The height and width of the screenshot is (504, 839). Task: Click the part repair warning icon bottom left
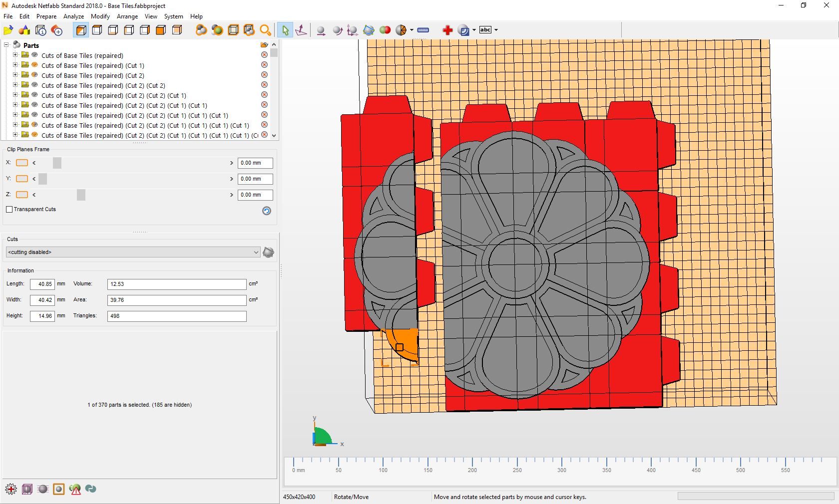[75, 490]
